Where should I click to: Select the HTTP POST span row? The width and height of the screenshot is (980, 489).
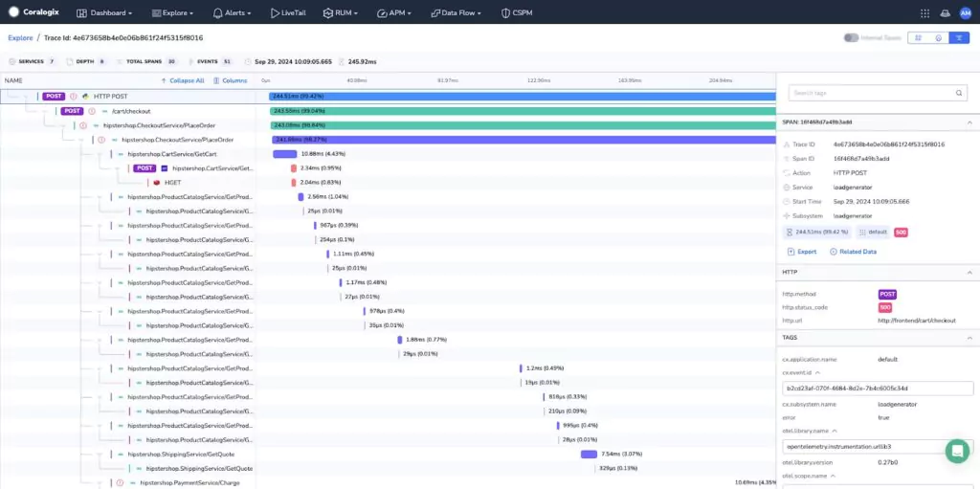point(388,97)
